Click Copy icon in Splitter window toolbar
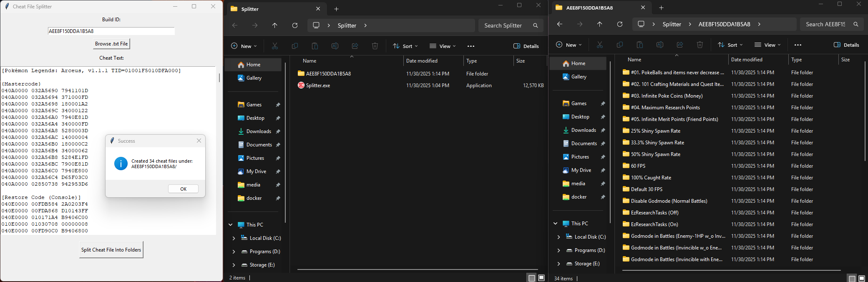The image size is (868, 282). coord(295,46)
